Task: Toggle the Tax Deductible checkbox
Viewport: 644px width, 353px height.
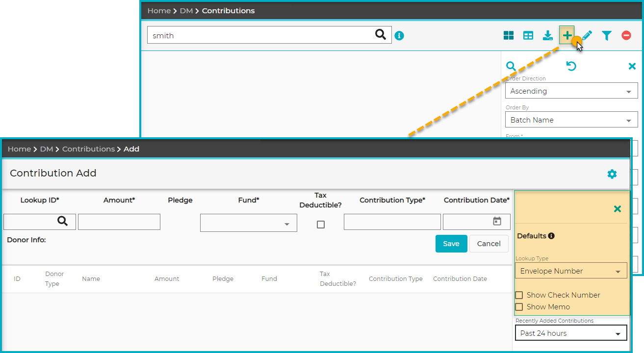Action: [x=321, y=225]
